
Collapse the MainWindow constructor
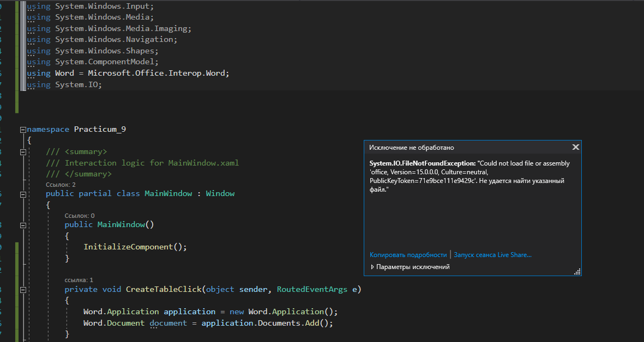click(22, 225)
